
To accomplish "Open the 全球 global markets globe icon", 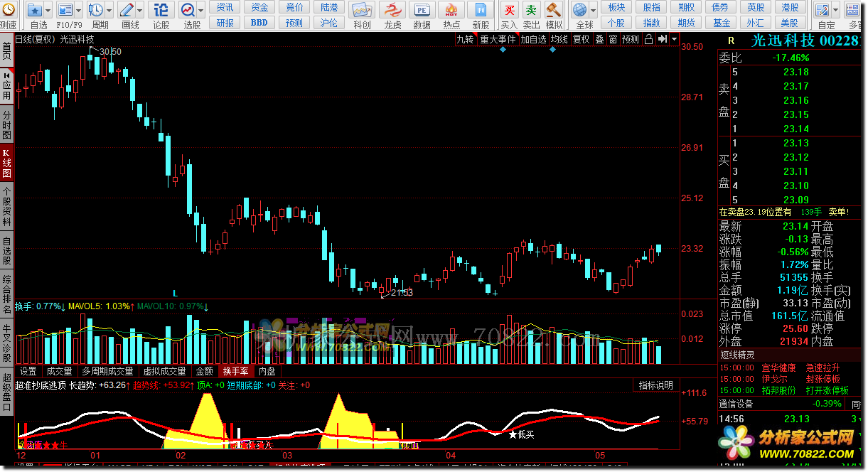I will pos(581,10).
